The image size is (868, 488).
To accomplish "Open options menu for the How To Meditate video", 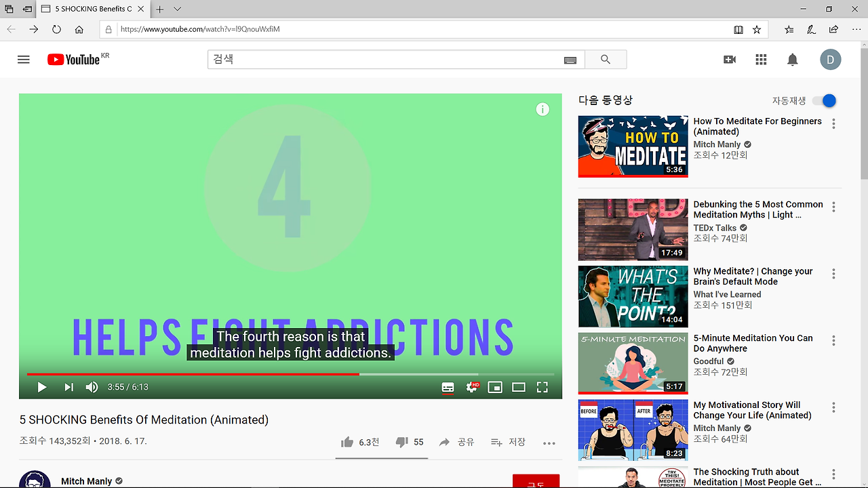I will click(x=833, y=123).
